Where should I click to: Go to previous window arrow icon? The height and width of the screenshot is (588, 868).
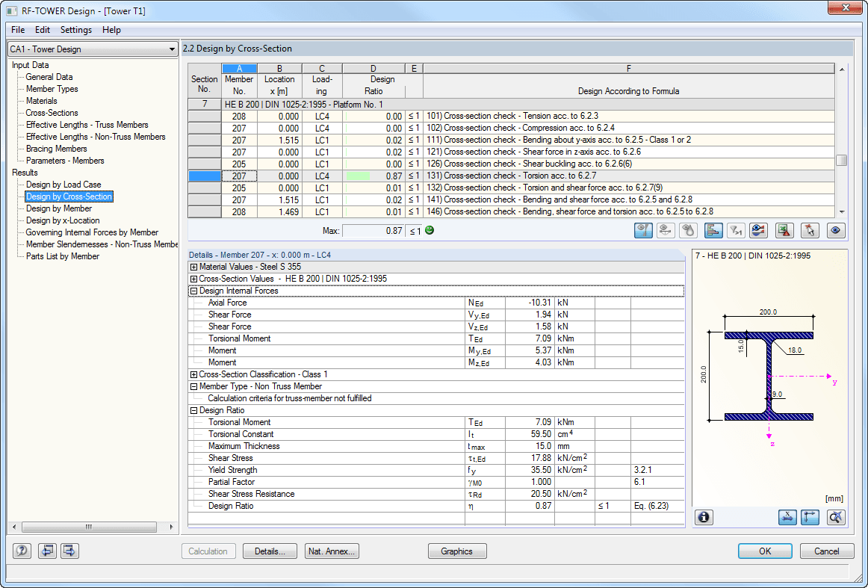46,551
